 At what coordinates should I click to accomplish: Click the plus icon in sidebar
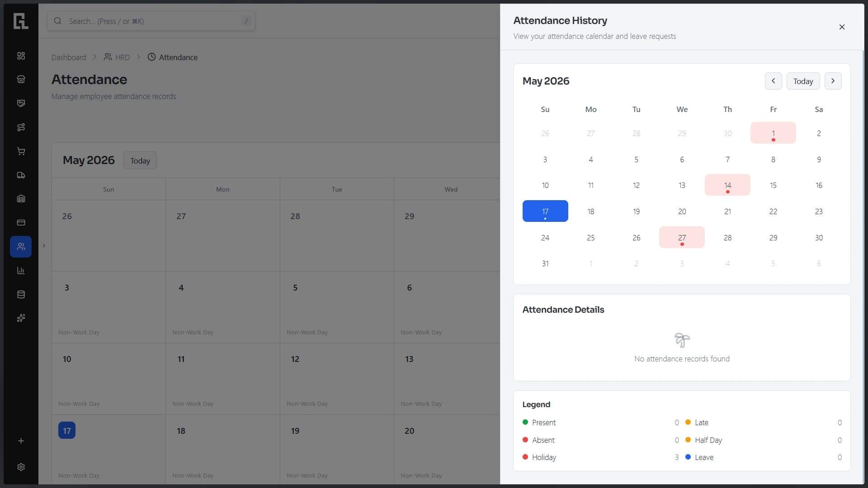coord(21,441)
